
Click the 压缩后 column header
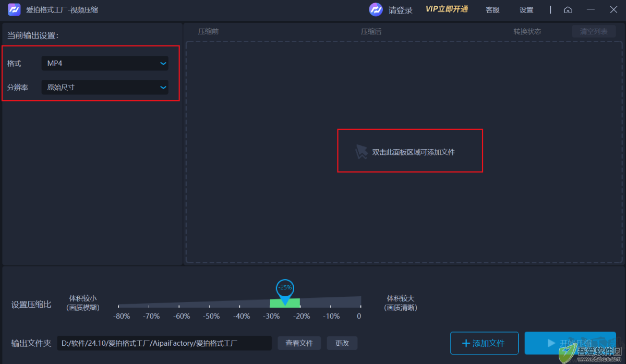point(371,31)
